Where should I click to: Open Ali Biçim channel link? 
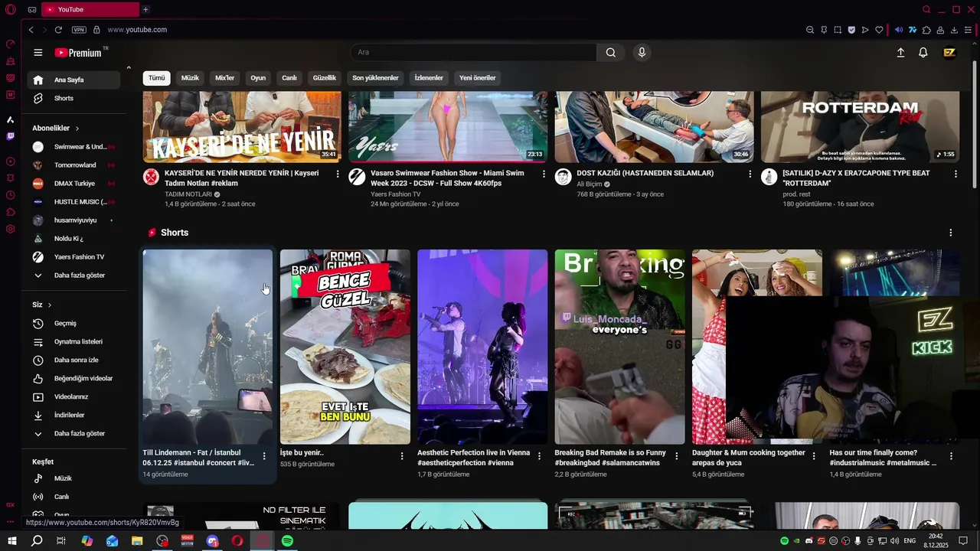pos(590,184)
